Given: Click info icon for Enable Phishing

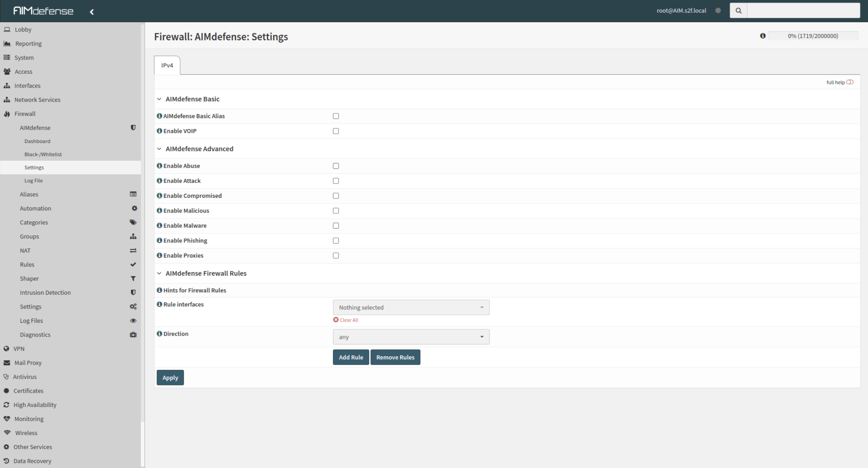Looking at the screenshot, I should click(x=159, y=240).
